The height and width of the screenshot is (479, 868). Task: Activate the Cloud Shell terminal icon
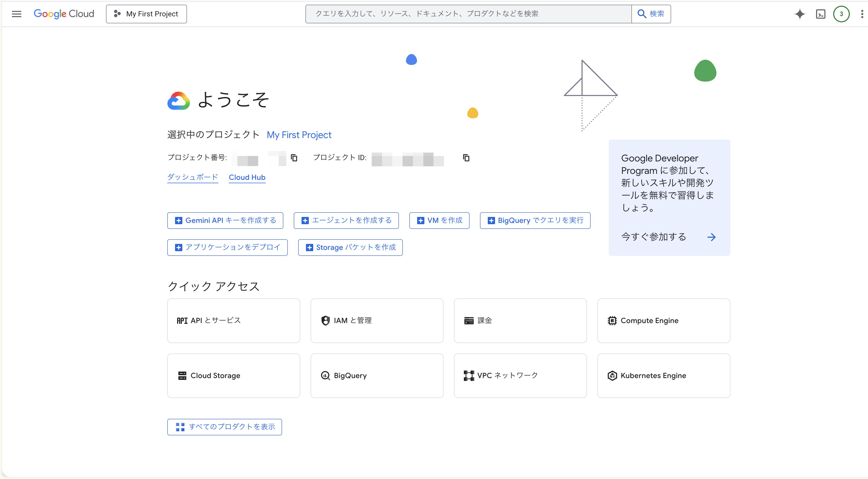click(x=820, y=14)
